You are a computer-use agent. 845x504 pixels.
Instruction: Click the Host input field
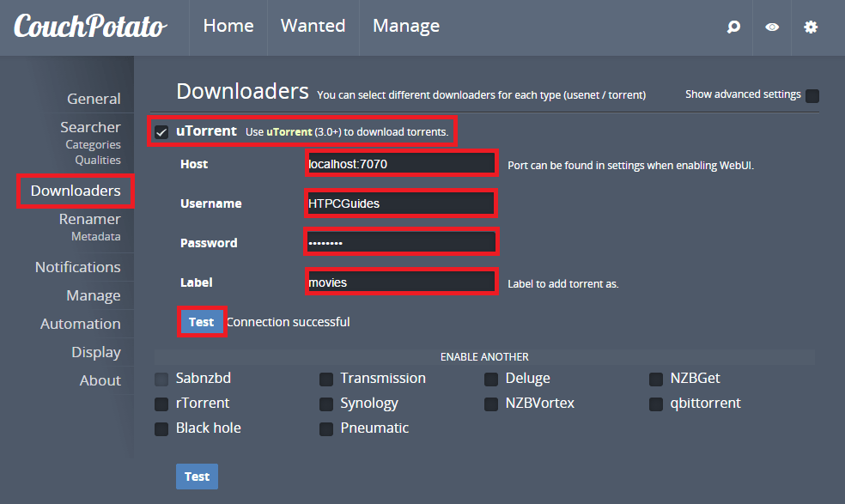pos(401,163)
